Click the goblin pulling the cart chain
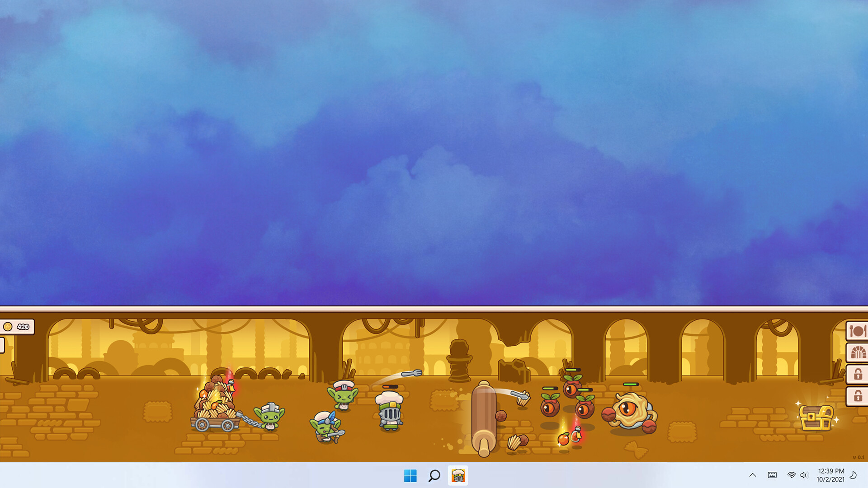This screenshot has height=488, width=868. coord(270,416)
